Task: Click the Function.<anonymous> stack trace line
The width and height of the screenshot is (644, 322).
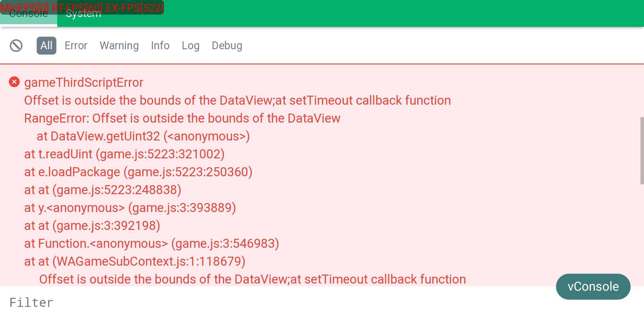Action: pyautogui.click(x=151, y=244)
